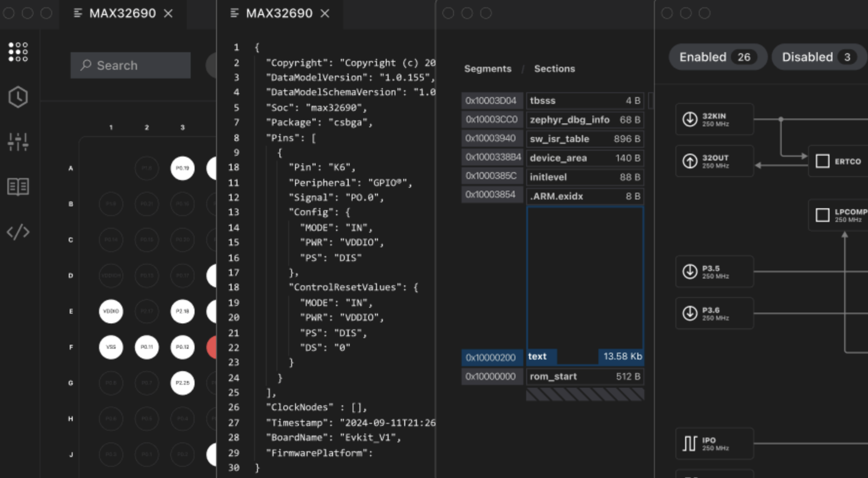The width and height of the screenshot is (868, 478).
Task: Select the 32KIN input clock node
Action: pos(714,119)
